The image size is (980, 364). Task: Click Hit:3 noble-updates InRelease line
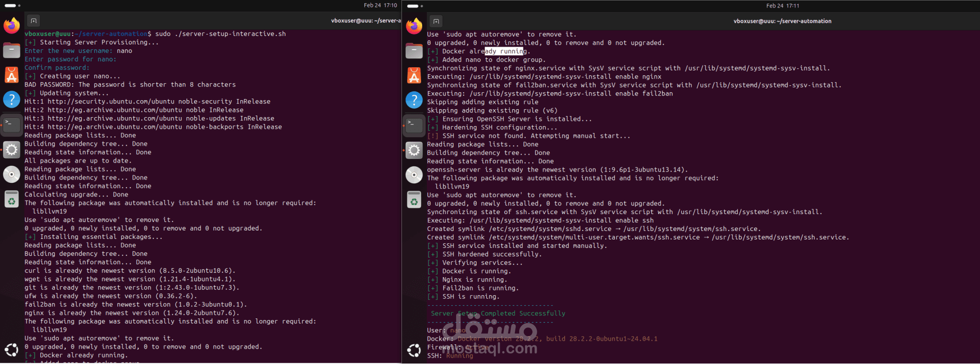(150, 119)
